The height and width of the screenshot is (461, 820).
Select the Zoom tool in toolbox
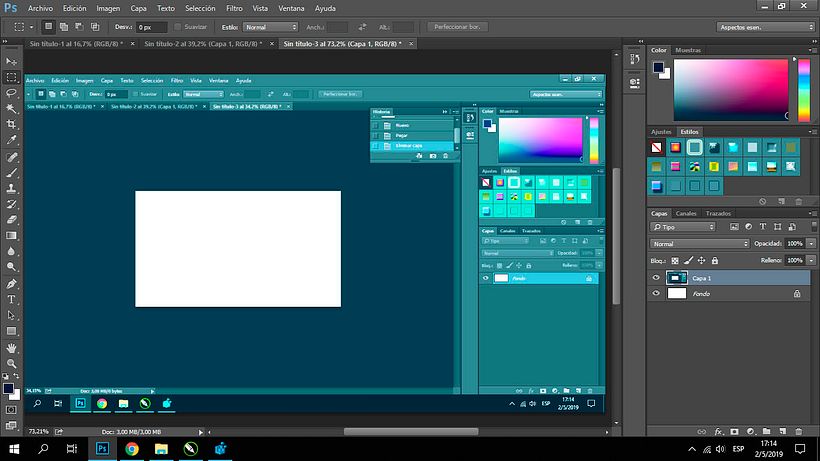coord(11,364)
